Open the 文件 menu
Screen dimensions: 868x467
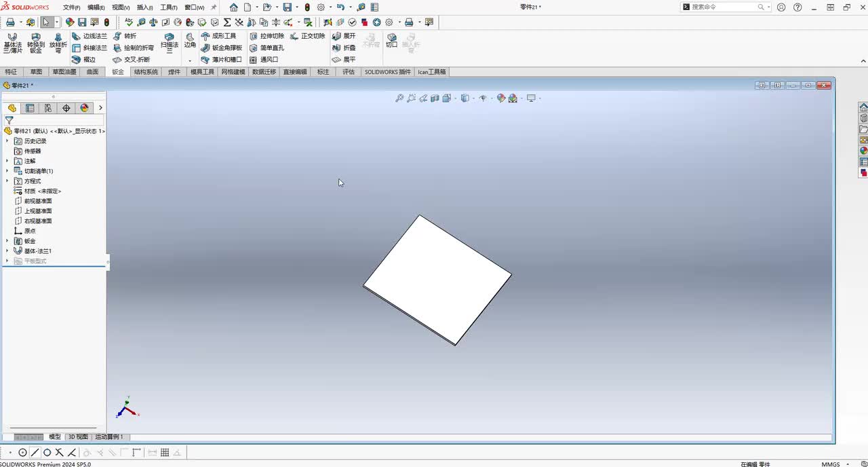[71, 7]
